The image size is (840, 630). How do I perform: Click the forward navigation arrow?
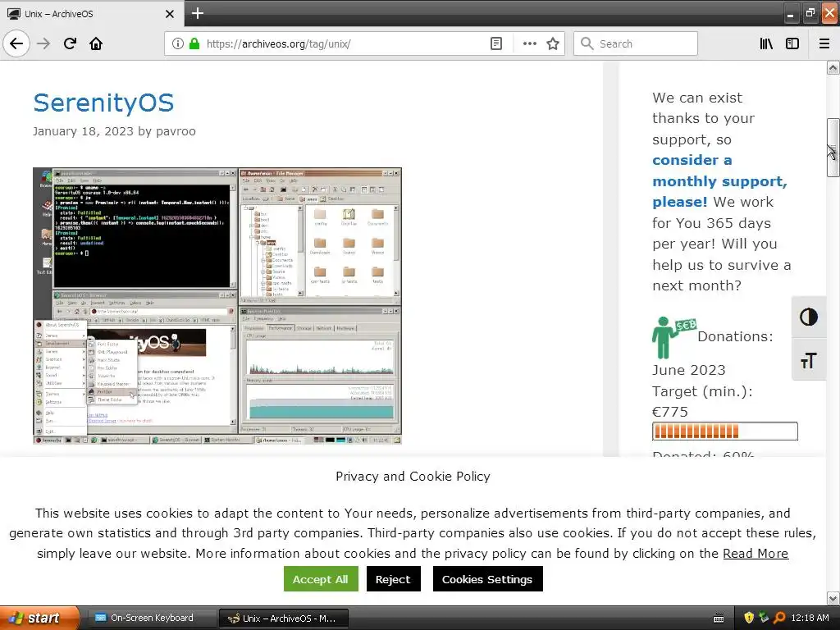(x=43, y=43)
